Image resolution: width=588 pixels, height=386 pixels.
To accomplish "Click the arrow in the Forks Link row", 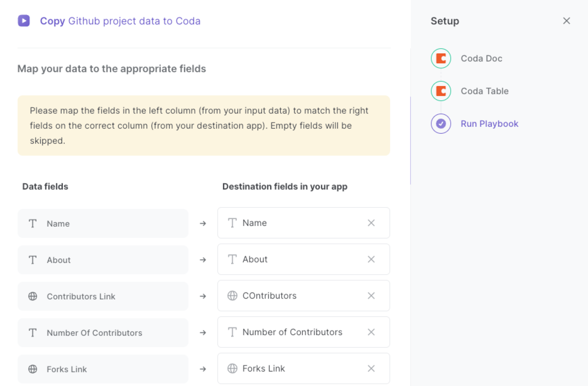I will point(203,369).
